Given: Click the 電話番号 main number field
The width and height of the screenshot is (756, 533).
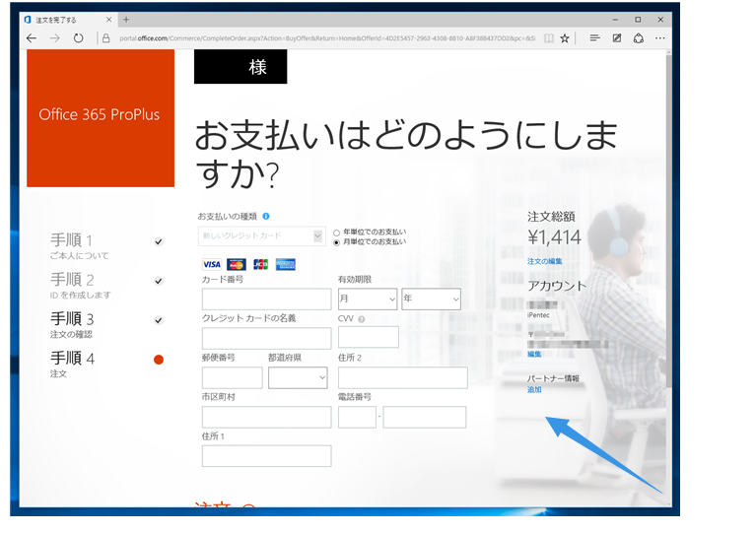Looking at the screenshot, I should click(424, 418).
